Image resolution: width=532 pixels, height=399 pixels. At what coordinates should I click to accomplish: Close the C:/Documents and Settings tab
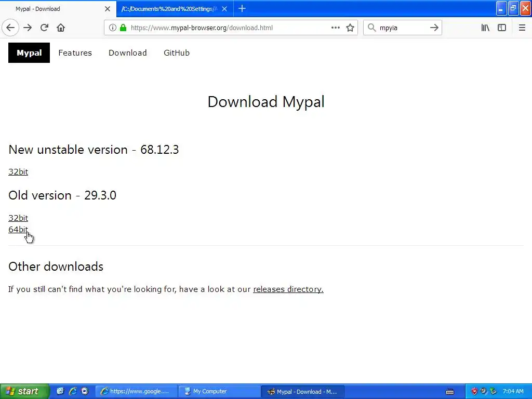click(x=224, y=9)
